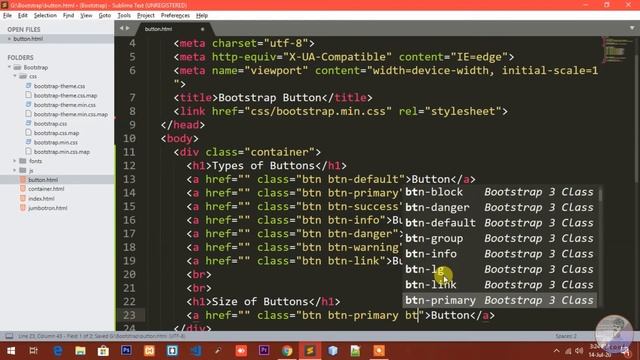Screen dimensions: 640x360
Task: Choose btn-block from the autocomplete list
Action: [500, 192]
